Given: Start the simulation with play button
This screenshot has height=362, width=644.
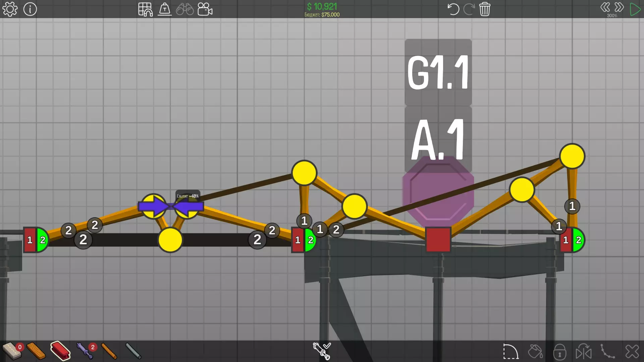Looking at the screenshot, I should pos(635,9).
